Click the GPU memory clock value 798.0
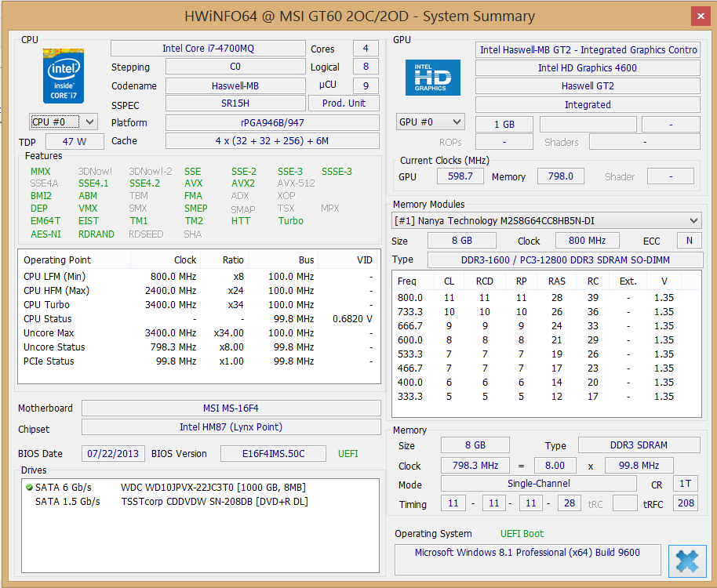The width and height of the screenshot is (717, 588). click(x=561, y=176)
